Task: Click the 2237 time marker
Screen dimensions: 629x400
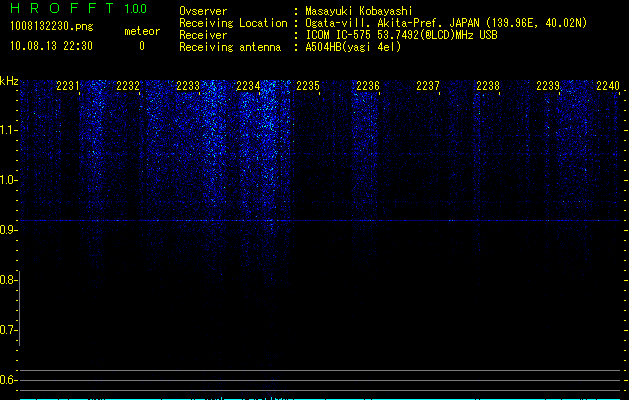Action: pos(428,86)
